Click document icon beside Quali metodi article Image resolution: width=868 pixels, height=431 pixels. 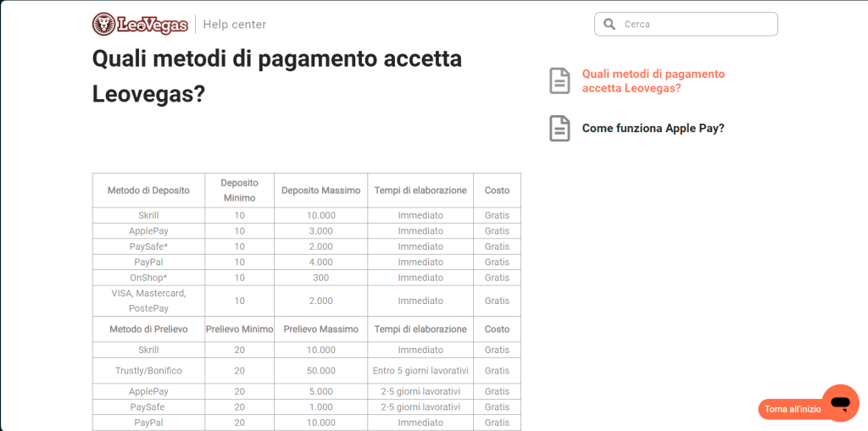[x=559, y=80]
